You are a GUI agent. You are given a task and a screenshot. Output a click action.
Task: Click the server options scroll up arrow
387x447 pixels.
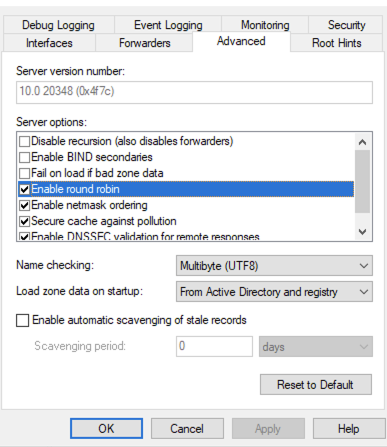[x=362, y=142]
